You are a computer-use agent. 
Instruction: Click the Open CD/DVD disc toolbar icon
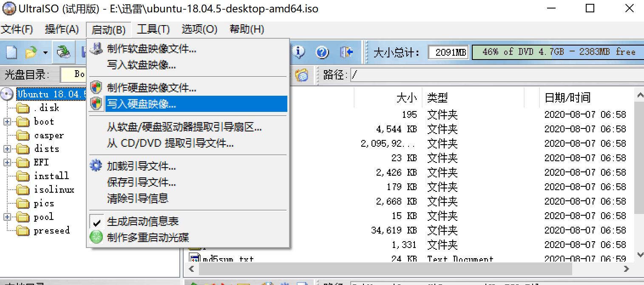tap(64, 52)
